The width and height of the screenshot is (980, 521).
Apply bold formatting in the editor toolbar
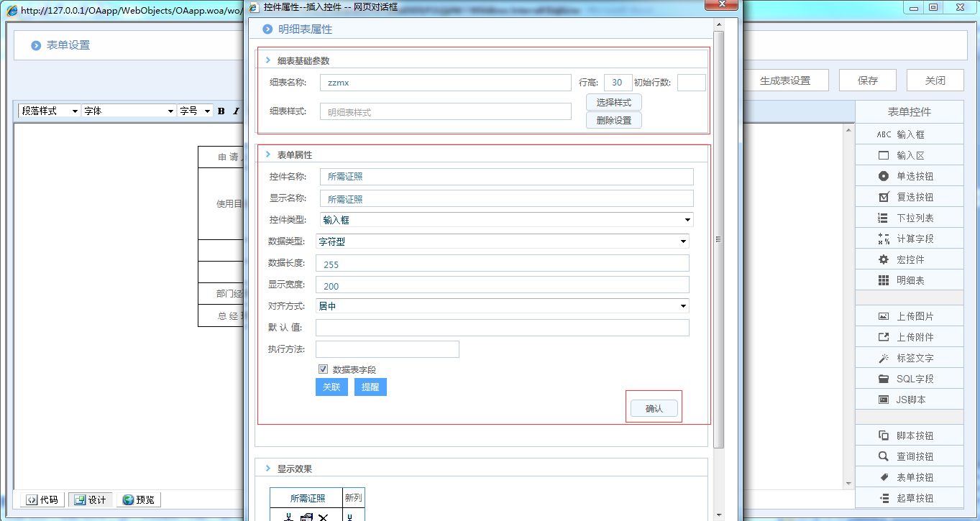tap(221, 111)
